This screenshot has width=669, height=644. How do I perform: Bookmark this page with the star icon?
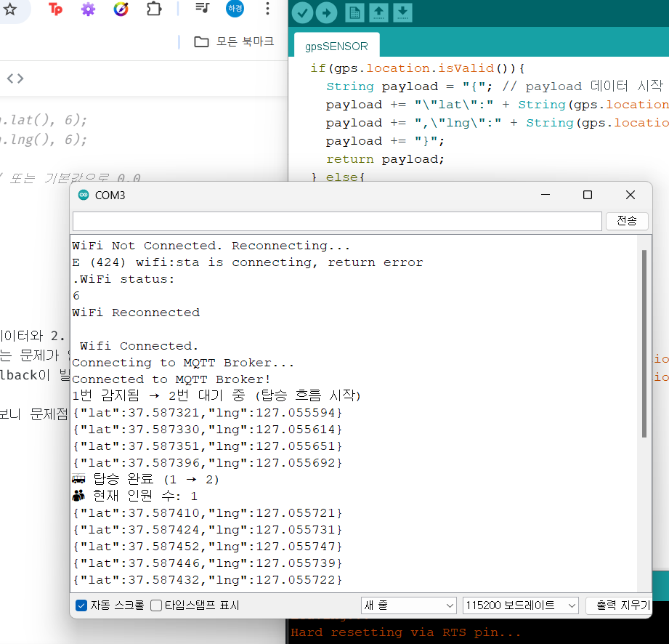coord(9,9)
